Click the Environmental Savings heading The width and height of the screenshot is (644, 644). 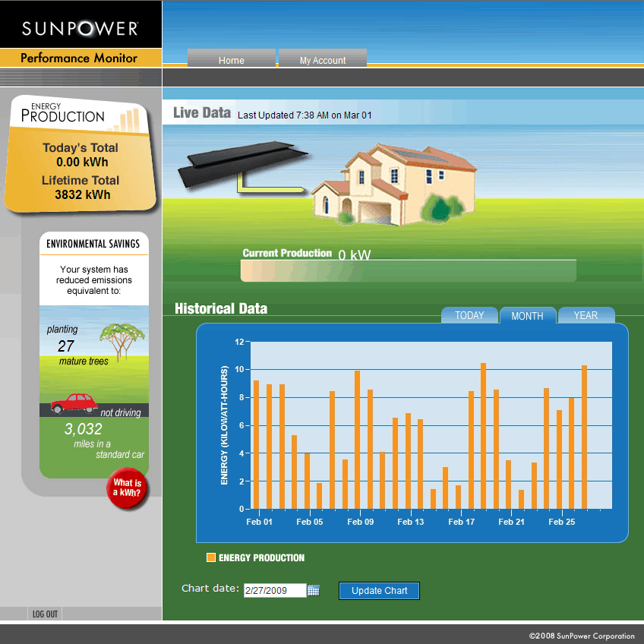93,244
